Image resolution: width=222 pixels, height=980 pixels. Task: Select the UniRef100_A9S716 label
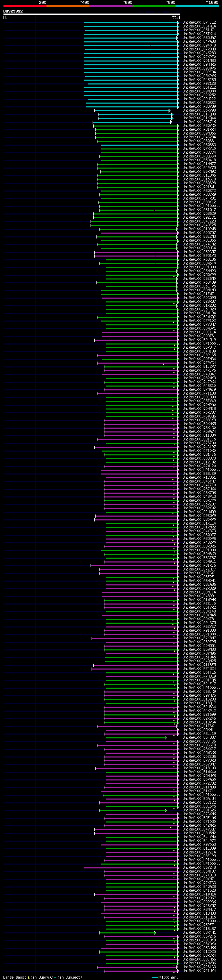coord(199,122)
